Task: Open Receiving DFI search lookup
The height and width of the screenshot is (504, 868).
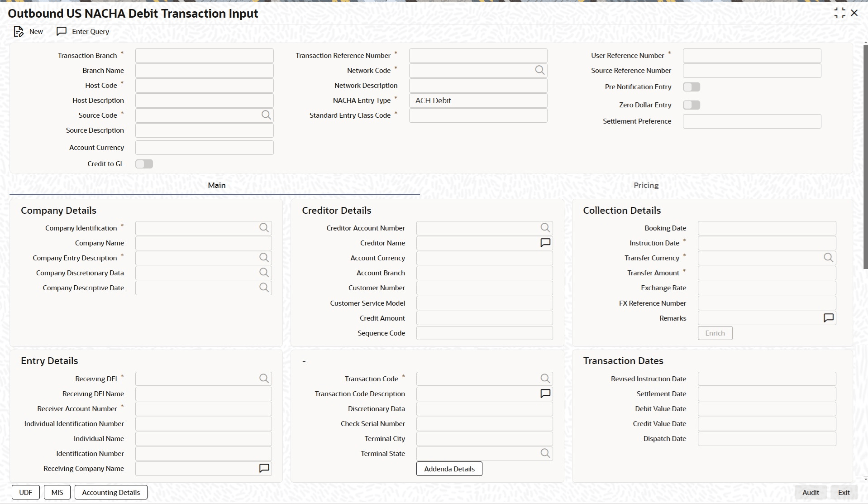Action: pyautogui.click(x=264, y=379)
